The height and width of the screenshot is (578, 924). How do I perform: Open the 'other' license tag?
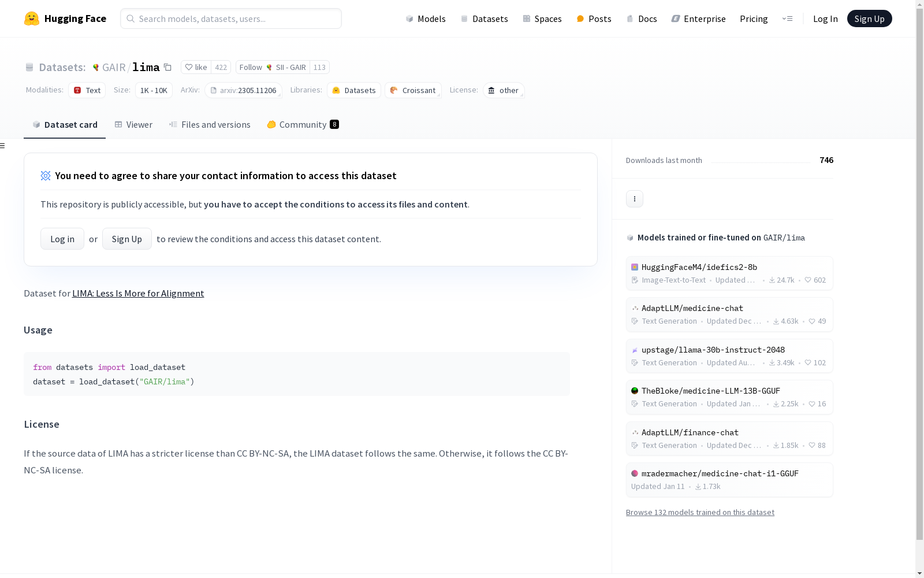click(504, 90)
